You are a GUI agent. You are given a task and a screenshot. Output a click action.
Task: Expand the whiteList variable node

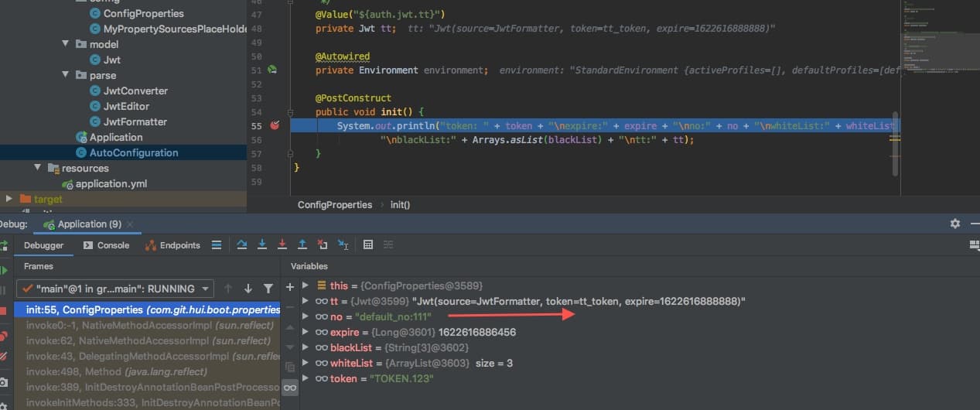(306, 364)
